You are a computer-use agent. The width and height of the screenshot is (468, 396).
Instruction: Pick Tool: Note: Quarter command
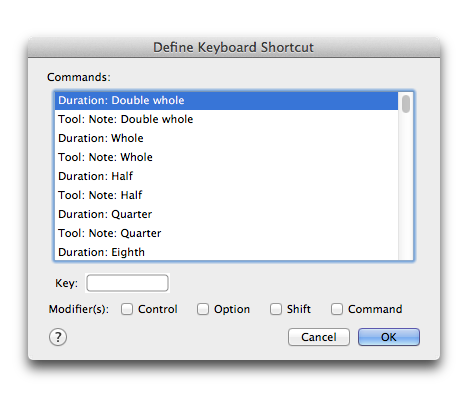226,233
